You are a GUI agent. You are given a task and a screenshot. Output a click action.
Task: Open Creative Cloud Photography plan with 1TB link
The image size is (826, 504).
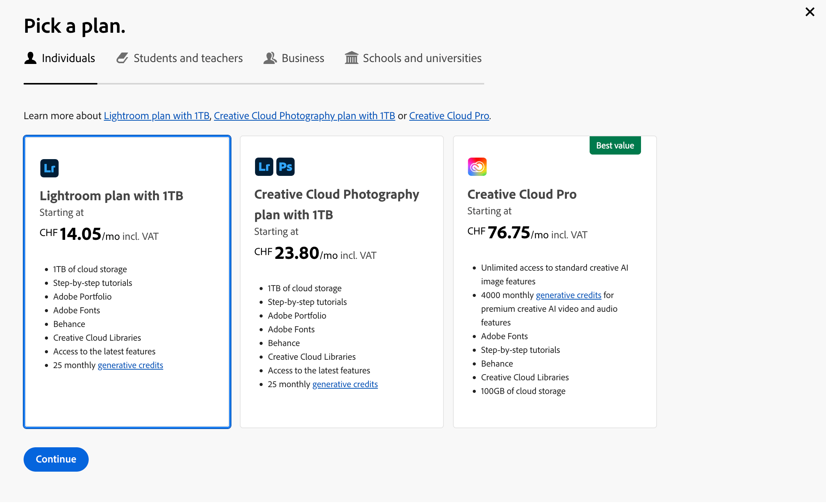(304, 116)
